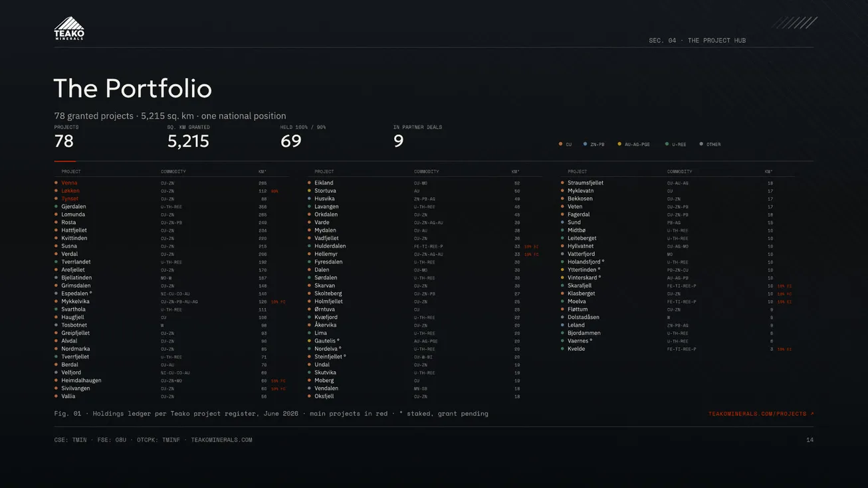Viewport: 868px width, 488px height.
Task: Click the Lavangen project name
Action: (x=326, y=206)
